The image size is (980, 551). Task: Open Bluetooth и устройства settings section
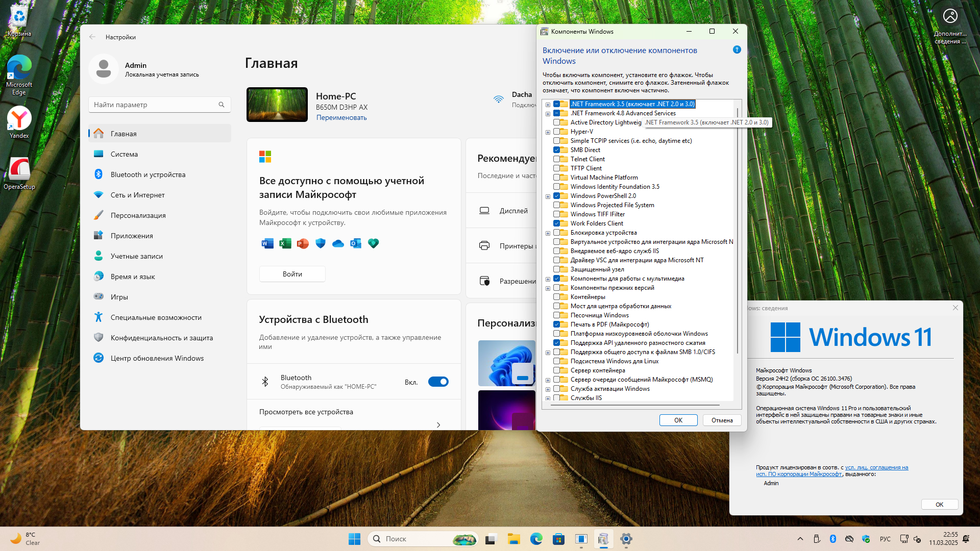point(148,174)
